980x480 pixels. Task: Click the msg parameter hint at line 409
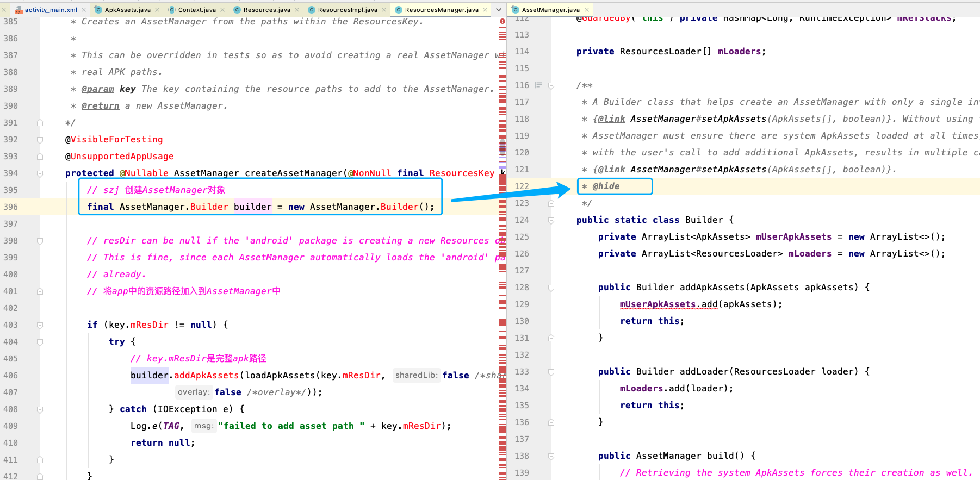pyautogui.click(x=204, y=426)
